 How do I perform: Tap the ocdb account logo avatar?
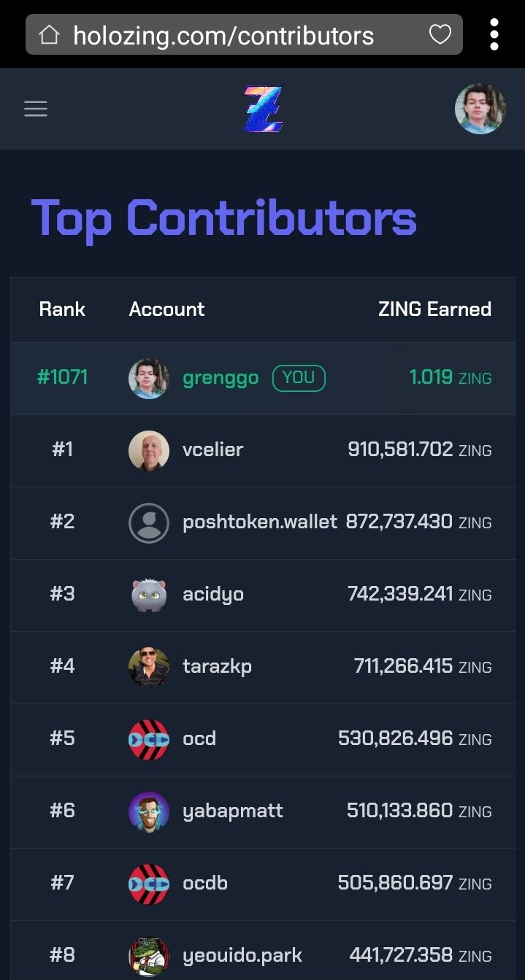point(149,884)
